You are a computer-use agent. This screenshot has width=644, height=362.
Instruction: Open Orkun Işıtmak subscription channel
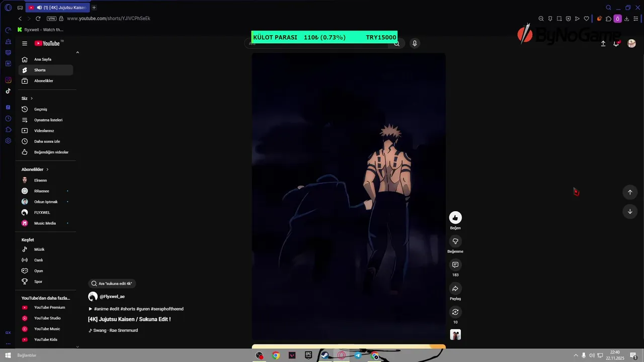[46, 202]
